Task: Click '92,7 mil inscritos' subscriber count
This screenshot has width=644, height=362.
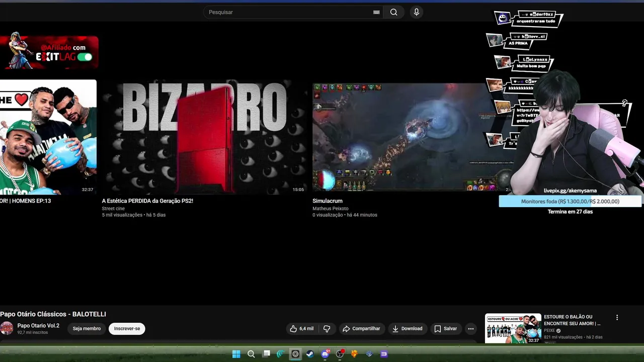Action: (x=33, y=332)
